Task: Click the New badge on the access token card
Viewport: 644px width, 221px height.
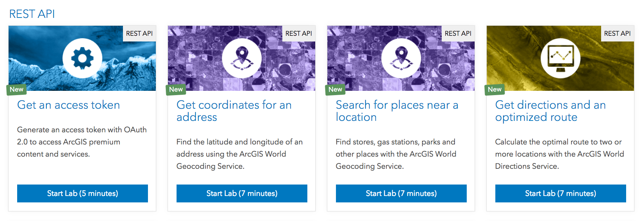Action: (16, 89)
